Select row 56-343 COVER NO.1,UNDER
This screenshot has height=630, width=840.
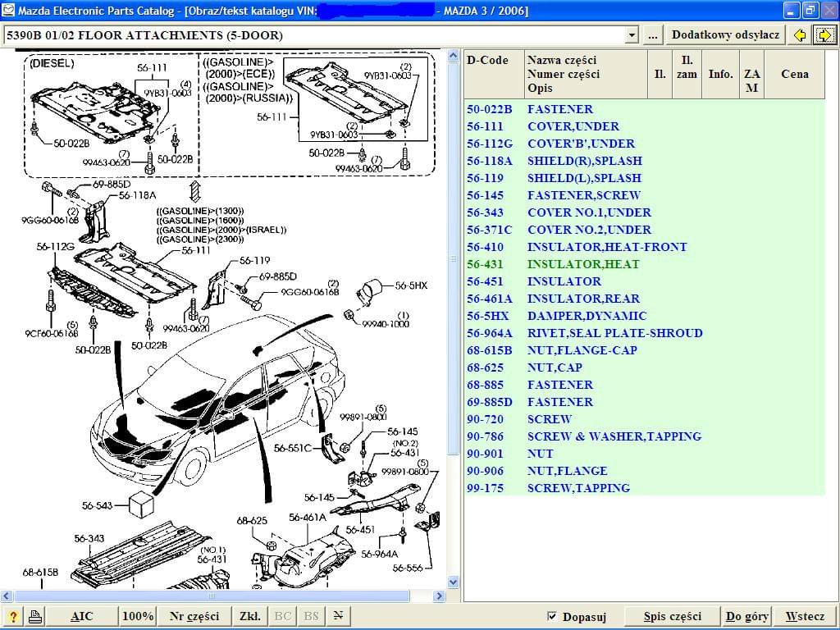click(x=645, y=212)
